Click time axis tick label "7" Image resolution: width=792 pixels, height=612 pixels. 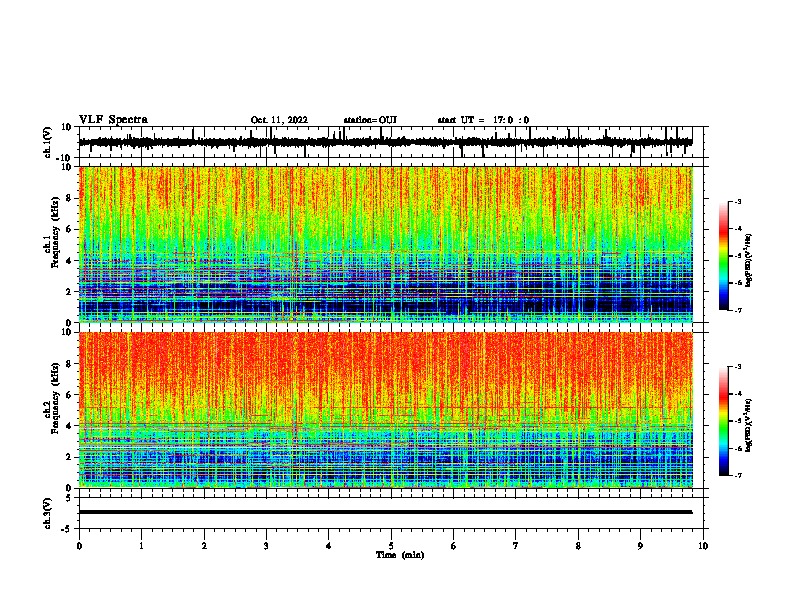point(516,546)
